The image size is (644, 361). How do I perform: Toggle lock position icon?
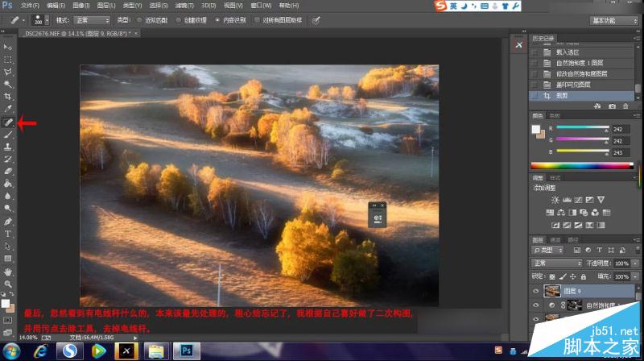click(573, 276)
